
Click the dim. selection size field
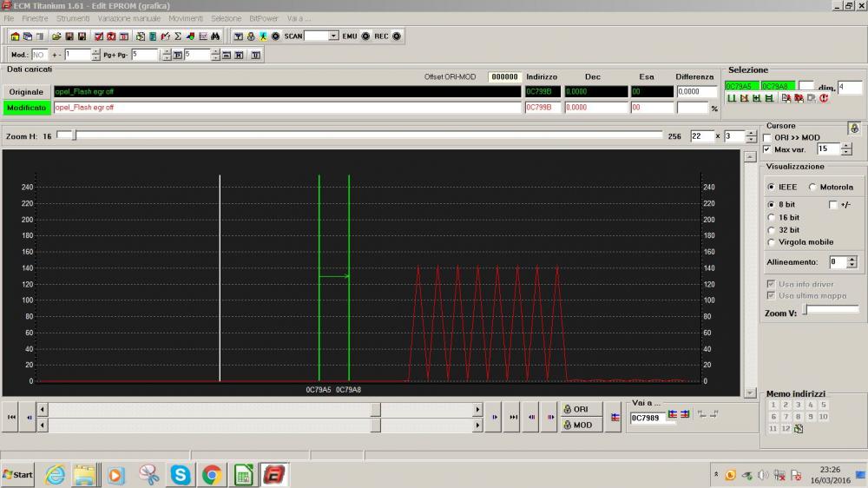850,87
